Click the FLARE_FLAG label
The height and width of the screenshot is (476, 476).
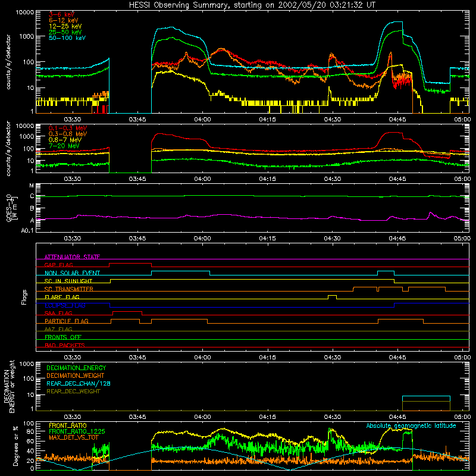click(62, 297)
